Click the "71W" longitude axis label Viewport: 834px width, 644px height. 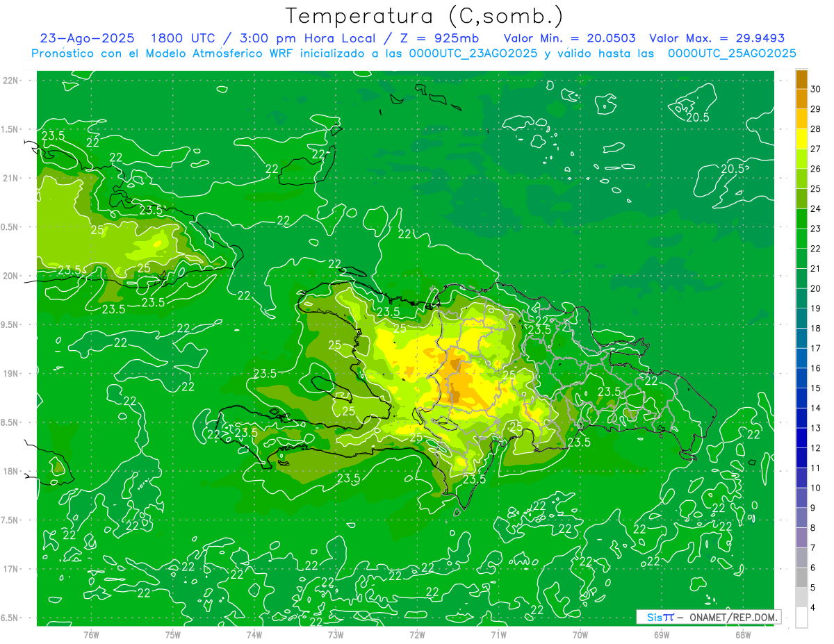[x=498, y=634]
